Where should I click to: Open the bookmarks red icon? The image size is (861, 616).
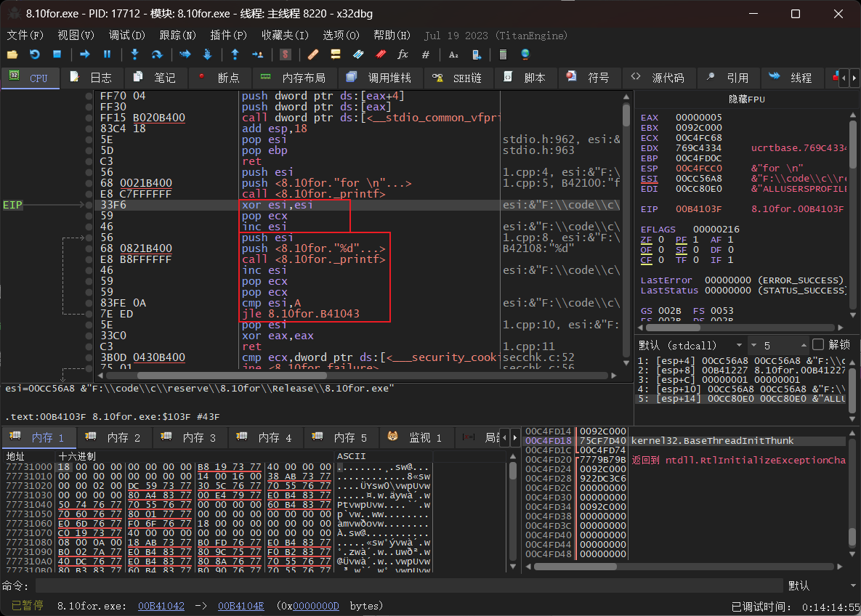[381, 54]
